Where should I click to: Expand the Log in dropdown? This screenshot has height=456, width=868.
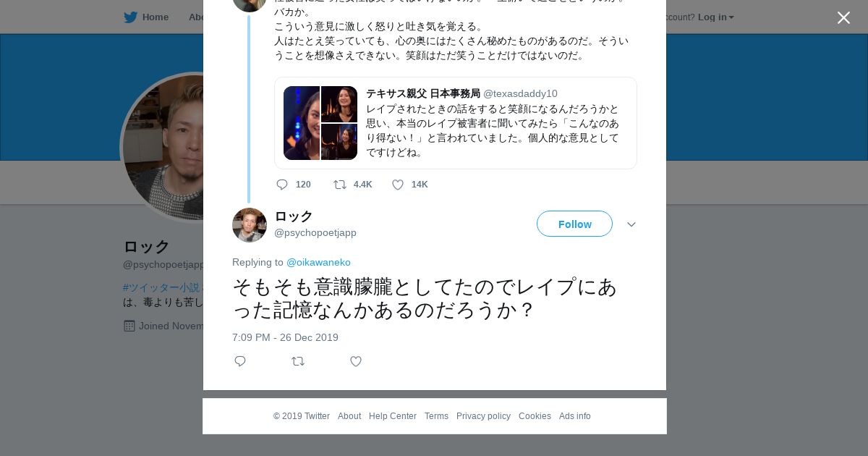715,17
